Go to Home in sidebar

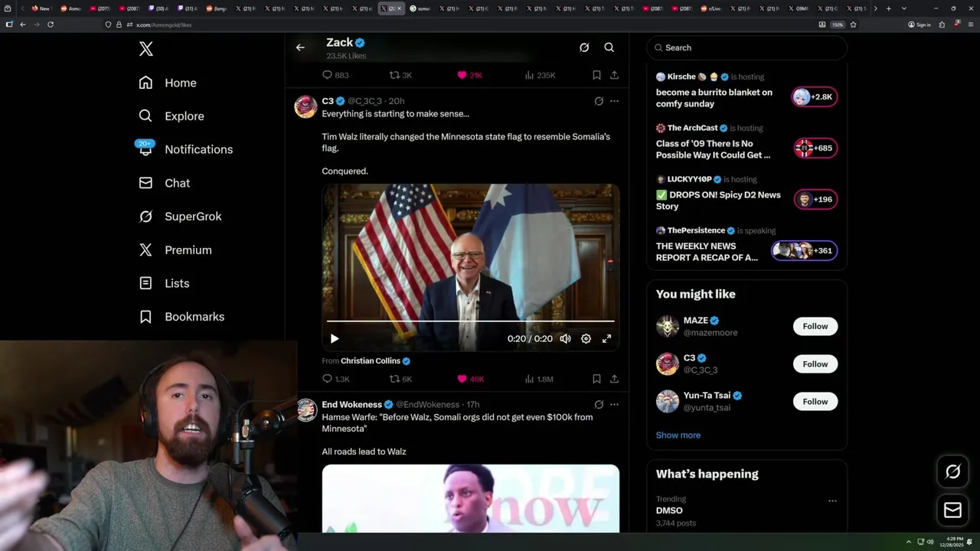click(168, 83)
